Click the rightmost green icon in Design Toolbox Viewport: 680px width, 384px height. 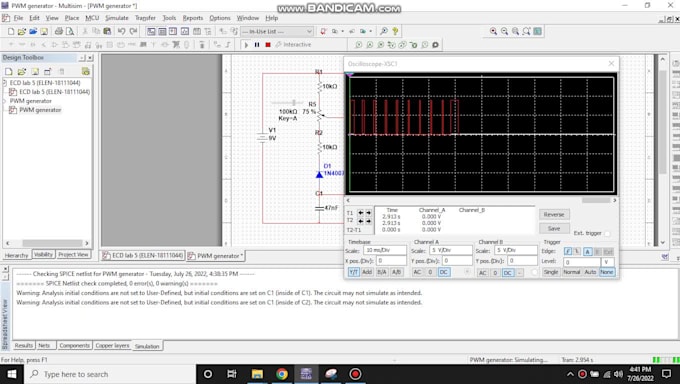86,71
